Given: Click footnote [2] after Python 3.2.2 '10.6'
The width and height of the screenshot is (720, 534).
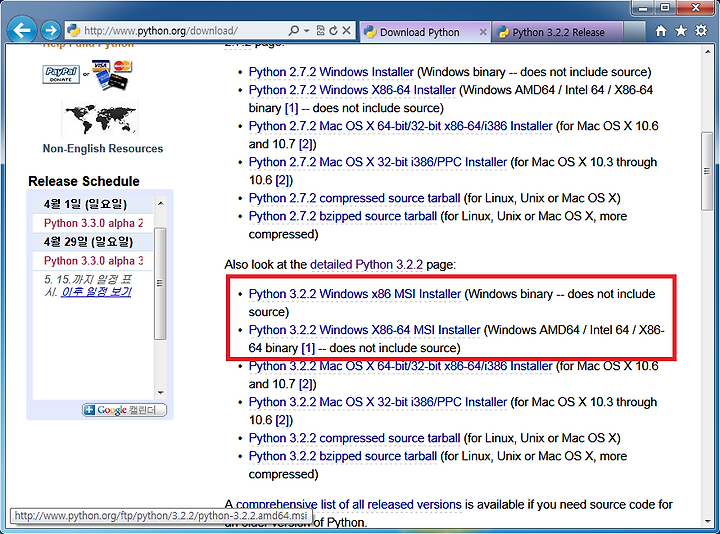Looking at the screenshot, I should pyautogui.click(x=282, y=421).
